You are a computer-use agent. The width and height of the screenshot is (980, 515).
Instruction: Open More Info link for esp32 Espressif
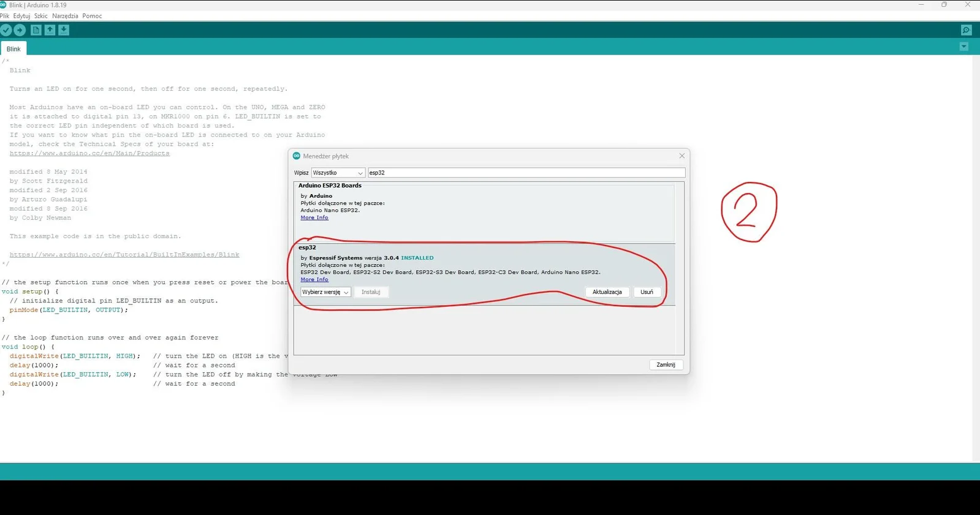pos(314,279)
